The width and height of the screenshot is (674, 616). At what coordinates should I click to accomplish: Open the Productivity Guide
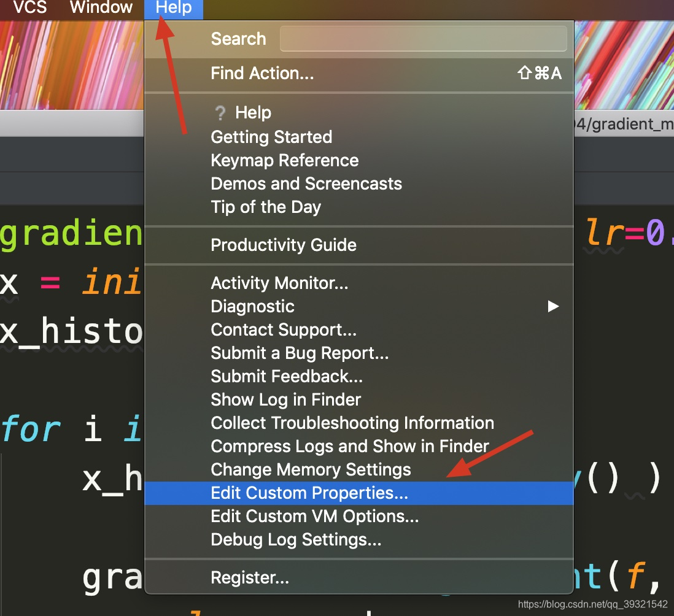click(284, 245)
